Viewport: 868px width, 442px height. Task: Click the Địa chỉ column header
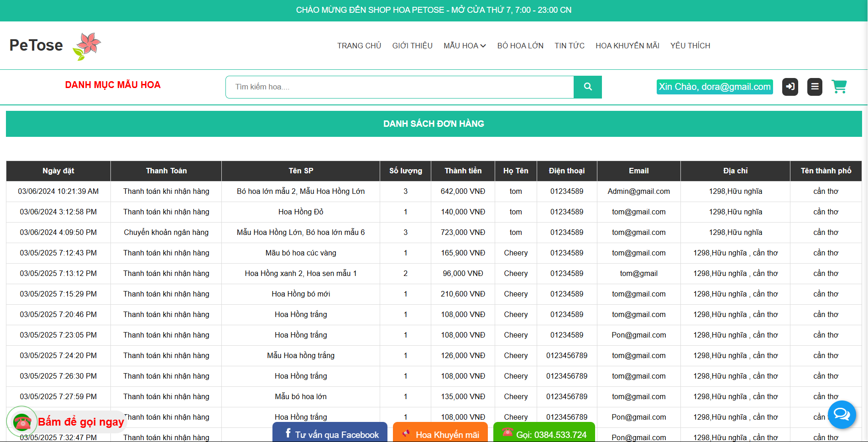point(736,171)
